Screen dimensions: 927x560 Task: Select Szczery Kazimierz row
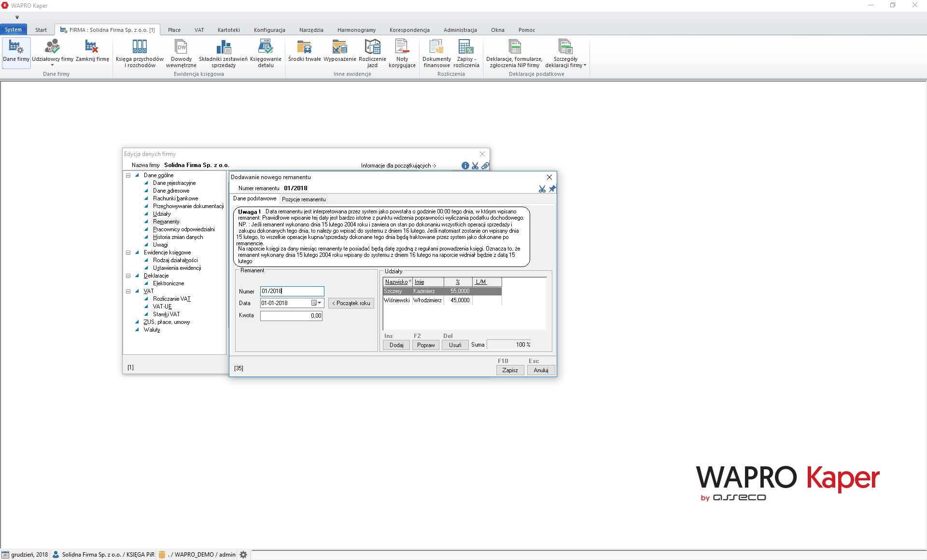(x=442, y=292)
